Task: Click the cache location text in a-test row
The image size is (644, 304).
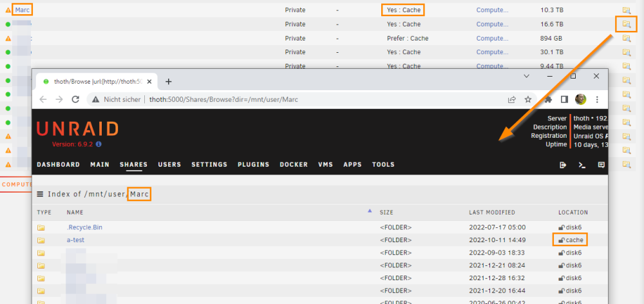Action: pyautogui.click(x=574, y=240)
